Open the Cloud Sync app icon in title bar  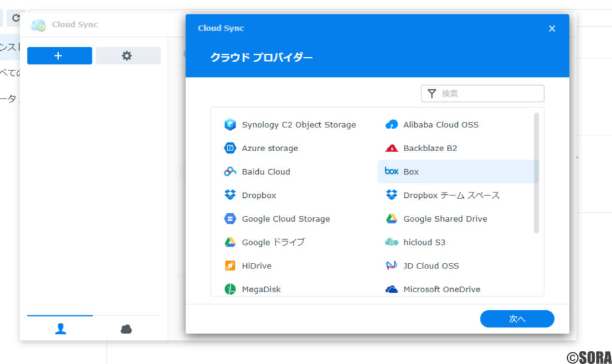point(38,25)
